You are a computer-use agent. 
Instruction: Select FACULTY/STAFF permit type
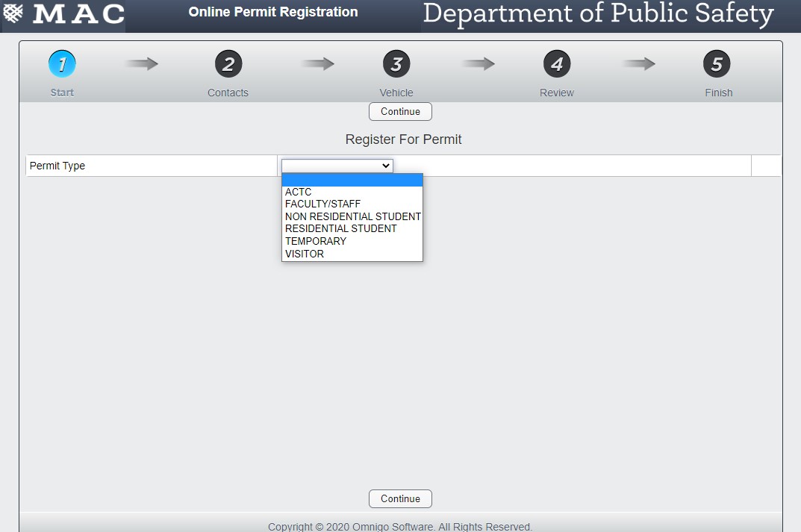(322, 204)
